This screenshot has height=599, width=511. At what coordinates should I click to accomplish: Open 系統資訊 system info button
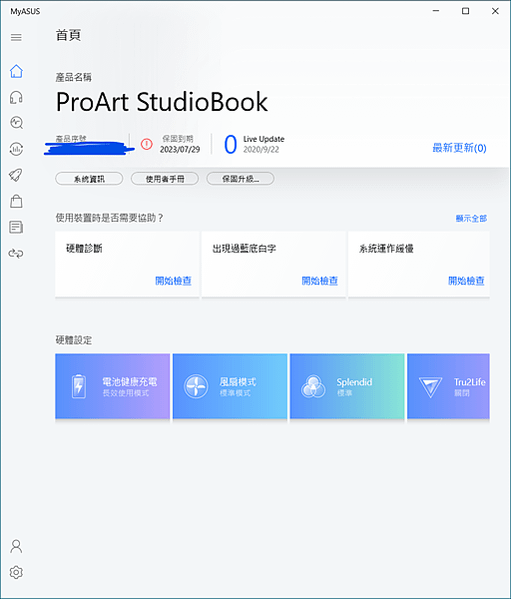pos(89,179)
